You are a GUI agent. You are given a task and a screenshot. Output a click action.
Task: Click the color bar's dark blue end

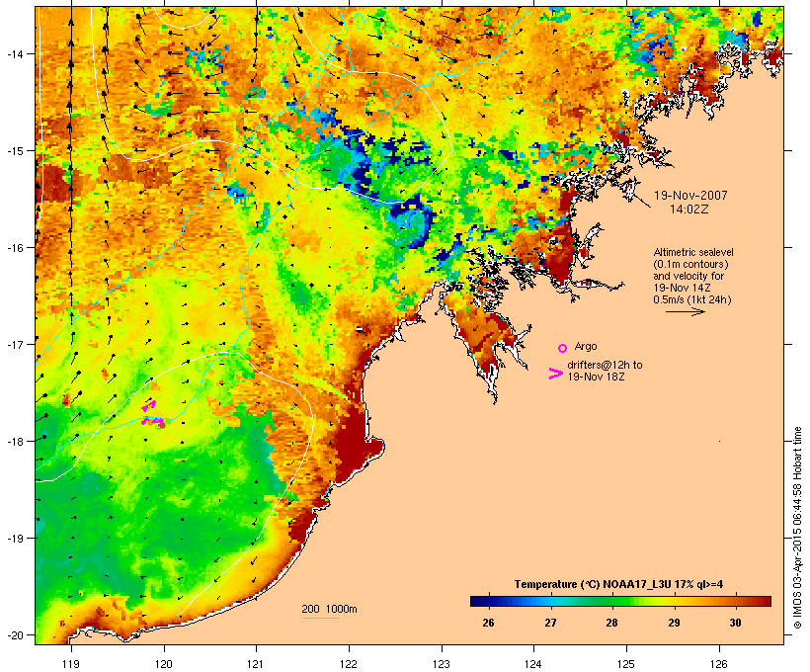(x=478, y=601)
